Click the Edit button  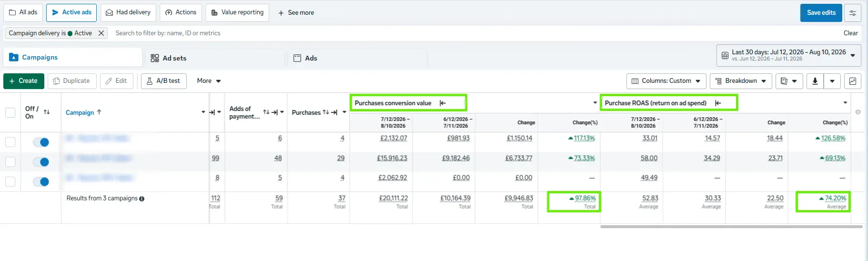point(116,81)
